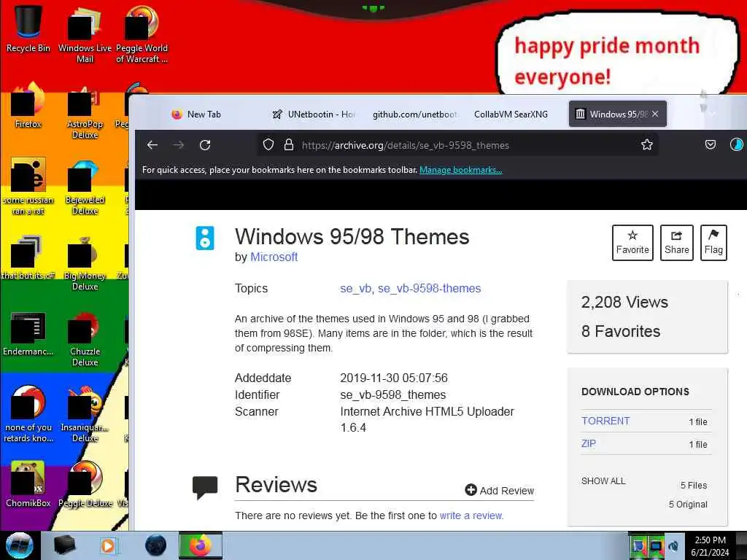The width and height of the screenshot is (747, 560).
Task: Open media player from the taskbar
Action: click(108, 545)
